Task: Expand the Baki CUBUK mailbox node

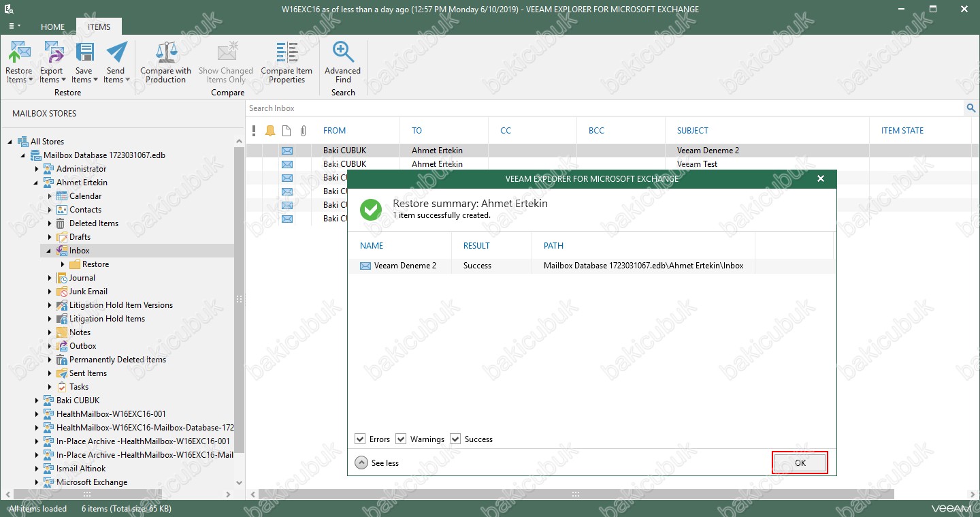Action: (37, 401)
